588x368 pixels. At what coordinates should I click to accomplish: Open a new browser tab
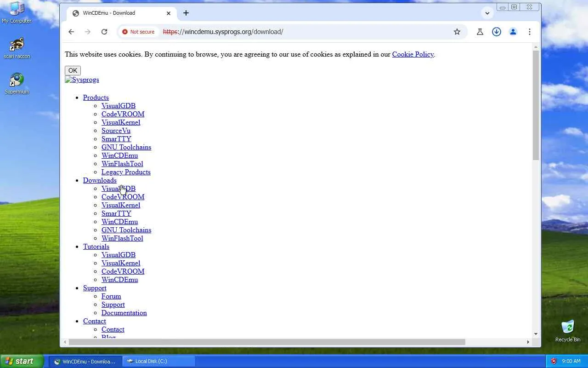186,13
